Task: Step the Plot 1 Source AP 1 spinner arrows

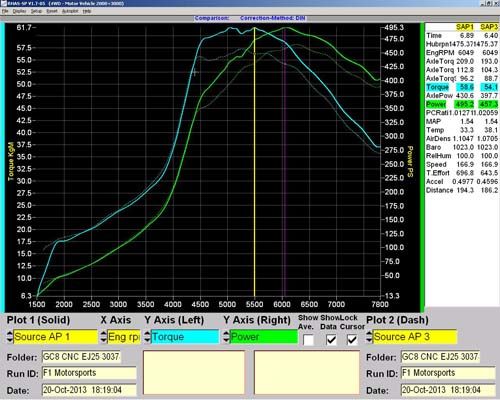Action: [x=10, y=337]
